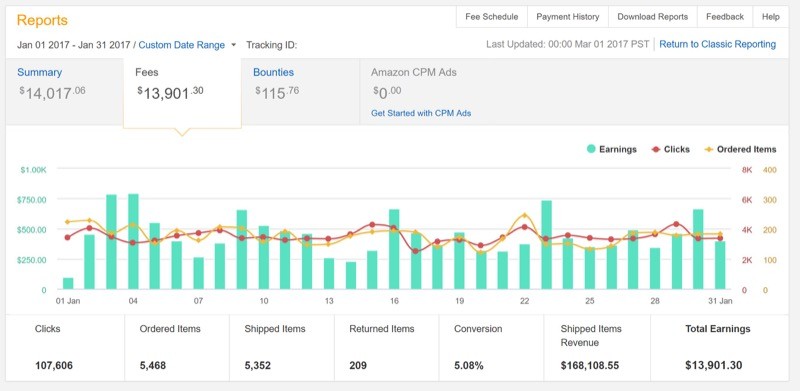This screenshot has height=391, width=800.
Task: Click Shipped Items Revenue $168,108.55
Action: 589,365
